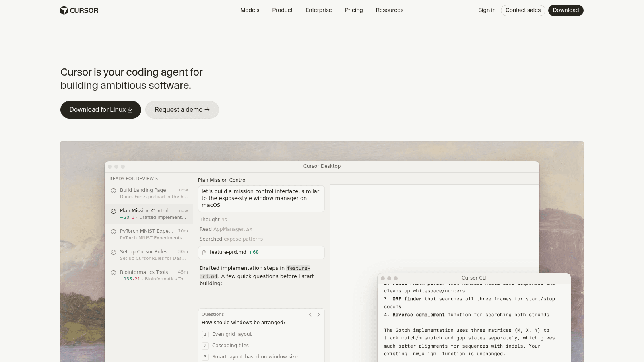This screenshot has width=644, height=362.
Task: Click check icon beside PyTorch MNIST Experiments
Action: pos(114,232)
